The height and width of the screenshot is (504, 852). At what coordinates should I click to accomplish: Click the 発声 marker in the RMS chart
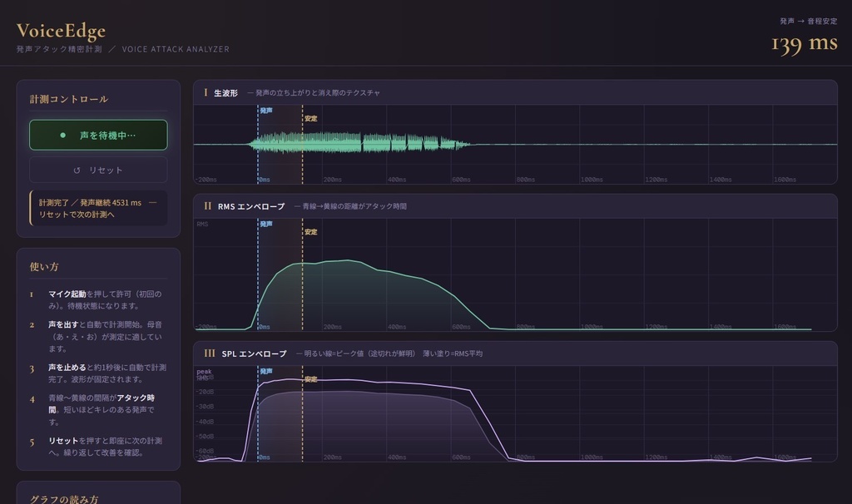(x=266, y=224)
